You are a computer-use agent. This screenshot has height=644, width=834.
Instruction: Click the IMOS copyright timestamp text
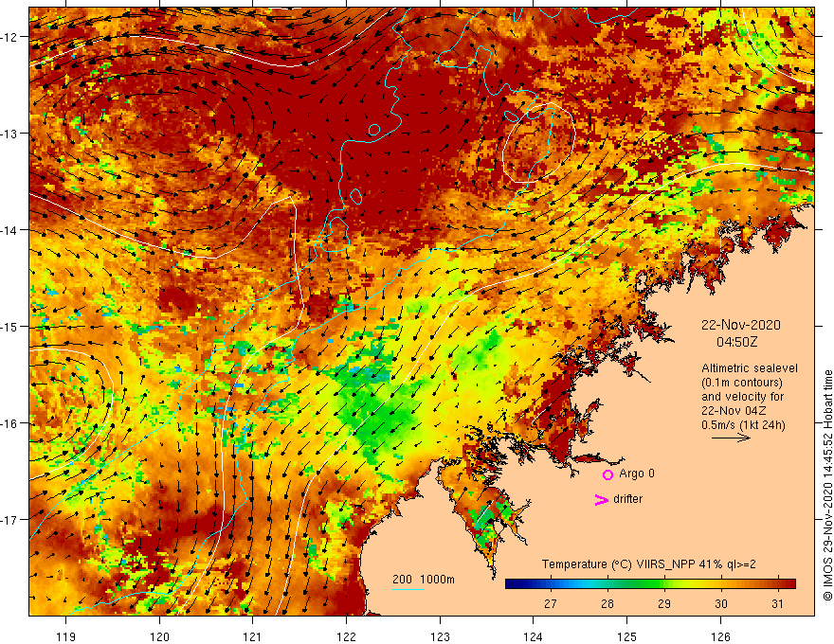tap(827, 486)
